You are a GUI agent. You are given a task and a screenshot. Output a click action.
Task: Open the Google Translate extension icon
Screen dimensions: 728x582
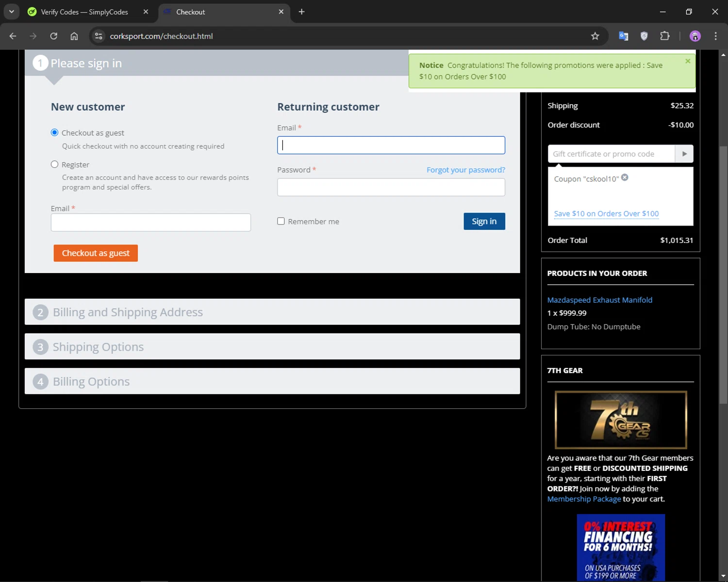click(x=624, y=36)
